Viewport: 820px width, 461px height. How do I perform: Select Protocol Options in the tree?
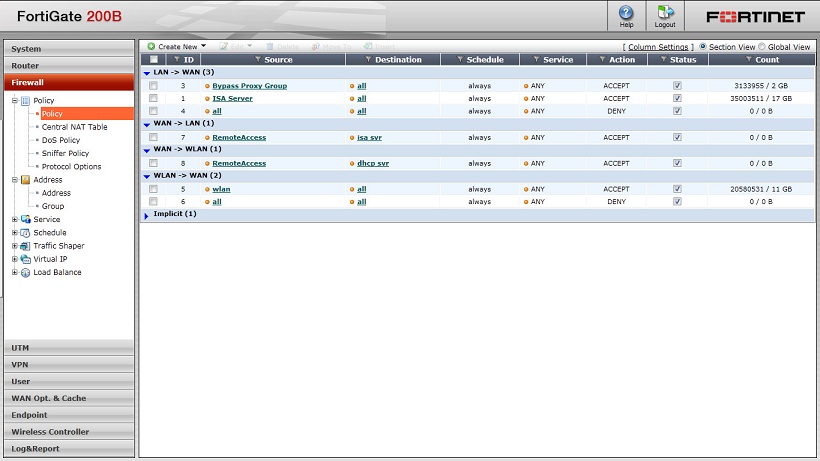72,167
